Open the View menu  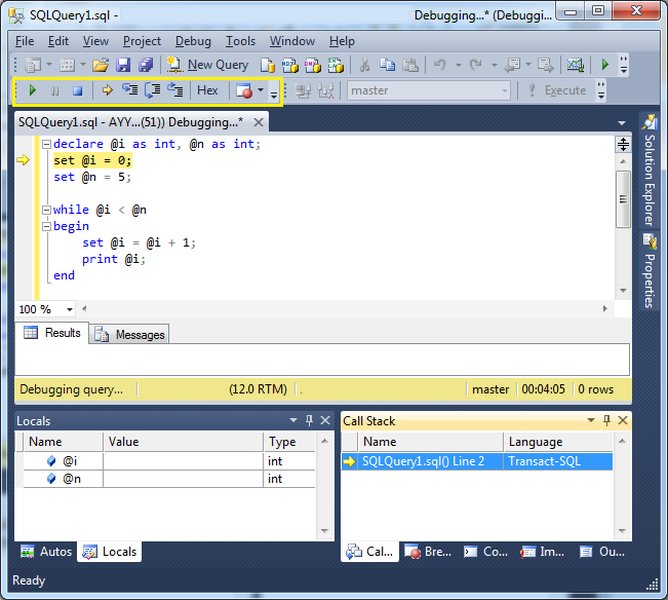click(x=95, y=41)
